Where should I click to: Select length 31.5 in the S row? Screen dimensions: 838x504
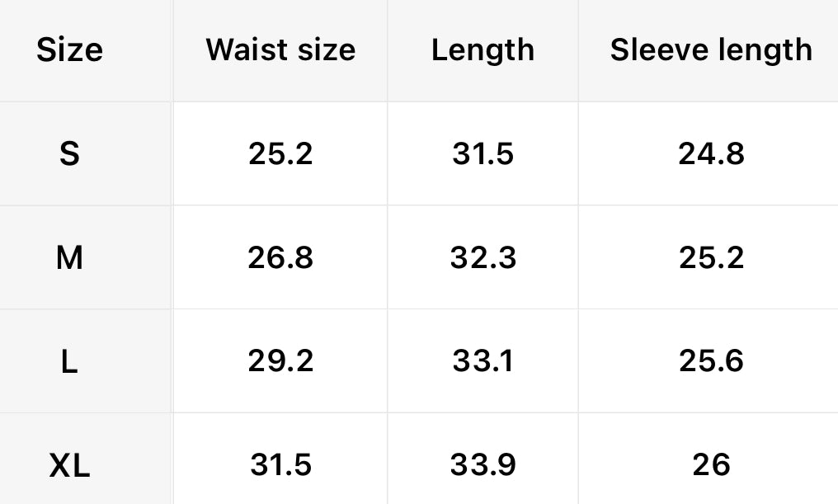tap(483, 153)
